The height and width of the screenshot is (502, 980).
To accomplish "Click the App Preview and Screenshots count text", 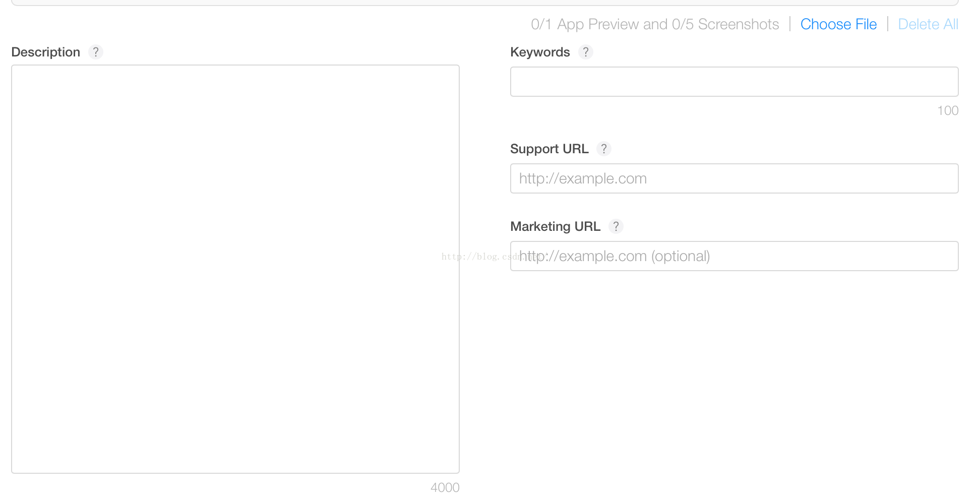I will [x=654, y=24].
